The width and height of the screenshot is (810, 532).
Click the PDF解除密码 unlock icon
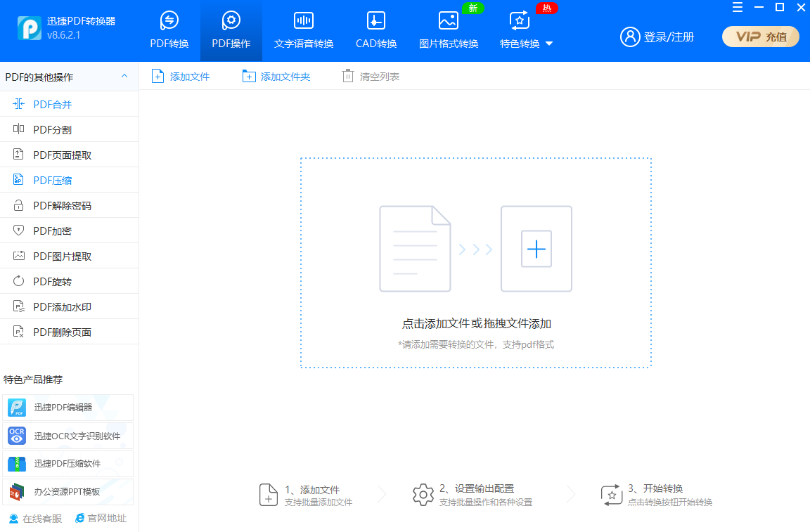click(18, 205)
